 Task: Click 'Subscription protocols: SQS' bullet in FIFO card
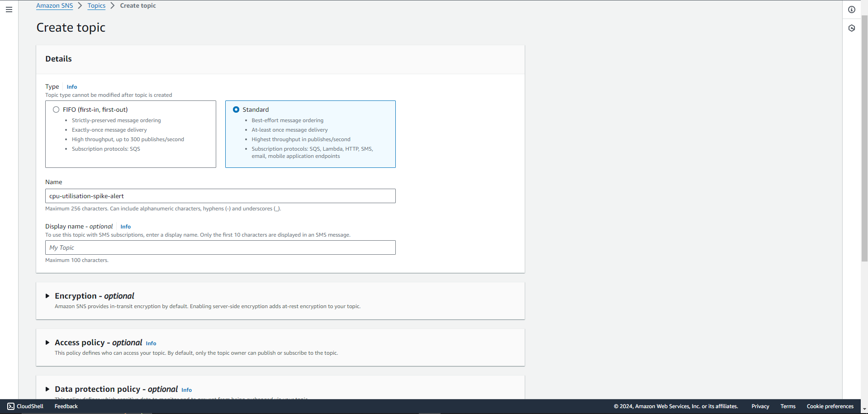[x=106, y=149]
